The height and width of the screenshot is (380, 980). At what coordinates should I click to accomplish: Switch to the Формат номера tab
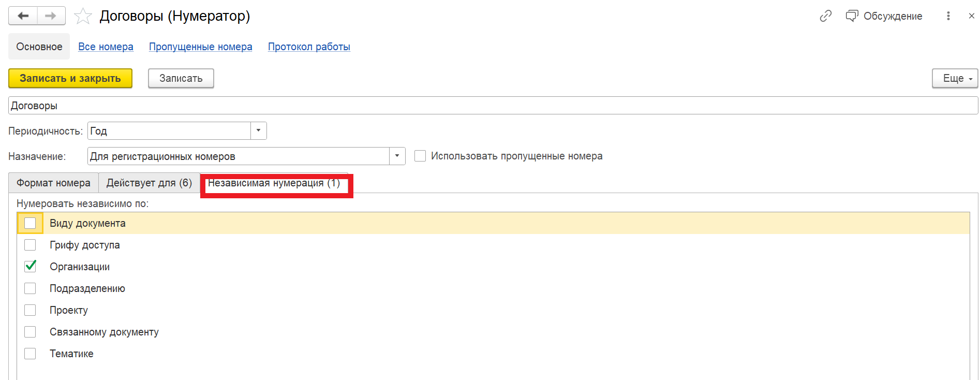[x=53, y=183]
